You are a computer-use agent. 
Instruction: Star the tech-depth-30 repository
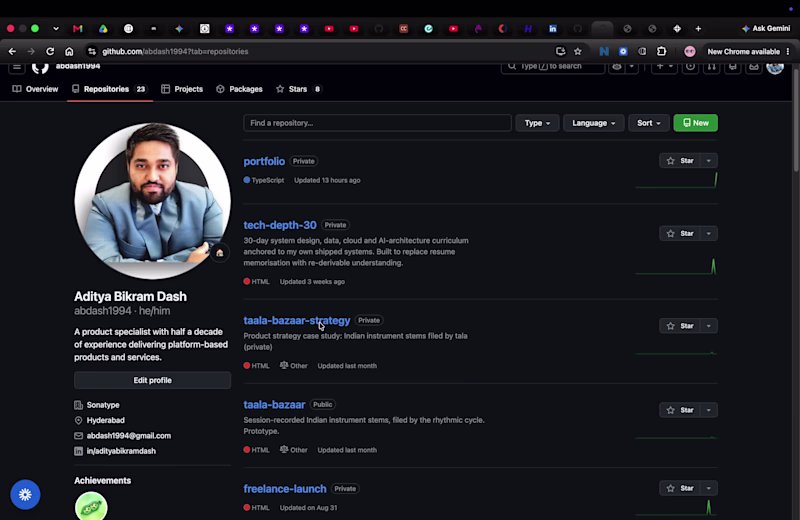pos(680,233)
